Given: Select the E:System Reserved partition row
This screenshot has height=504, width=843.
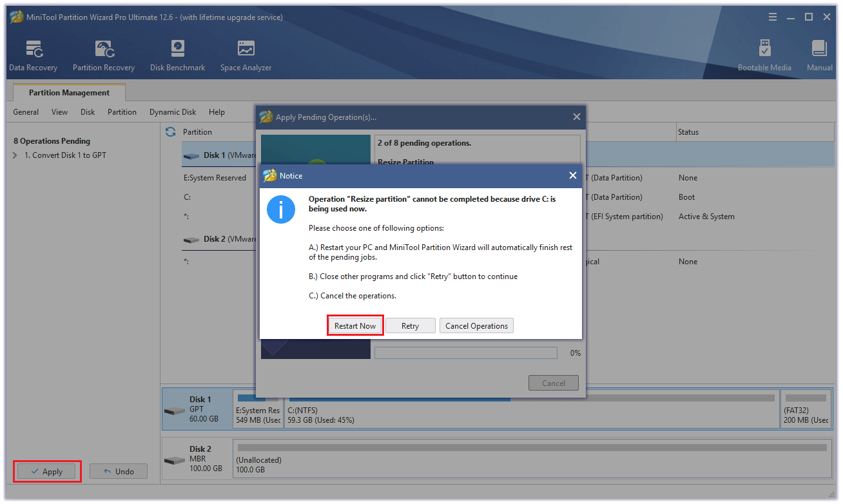Looking at the screenshot, I should [x=508, y=178].
